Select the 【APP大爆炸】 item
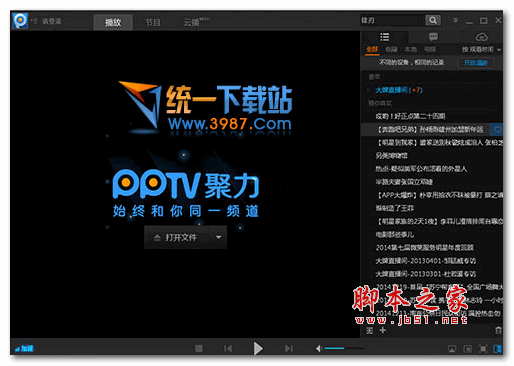The height and width of the screenshot is (366, 514). click(x=439, y=195)
